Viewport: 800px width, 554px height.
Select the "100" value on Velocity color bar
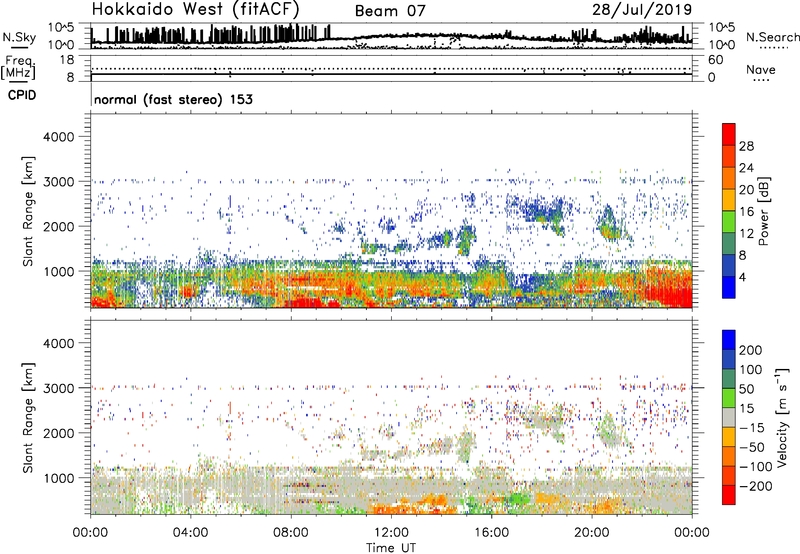coord(751,370)
